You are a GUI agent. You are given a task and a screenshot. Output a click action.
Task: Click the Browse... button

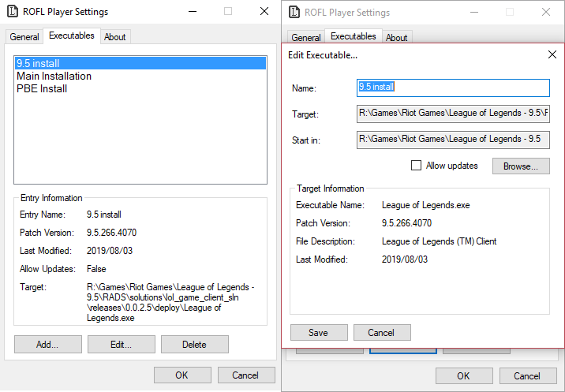coord(521,166)
